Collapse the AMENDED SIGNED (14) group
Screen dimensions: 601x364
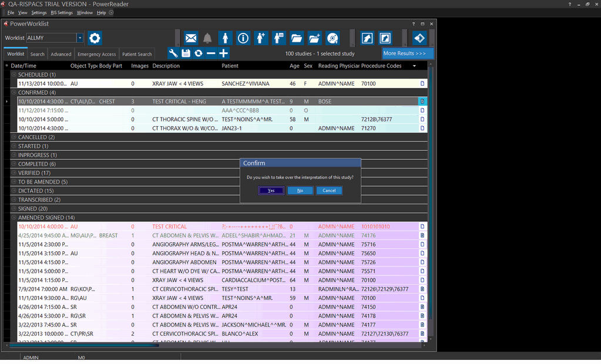click(14, 218)
